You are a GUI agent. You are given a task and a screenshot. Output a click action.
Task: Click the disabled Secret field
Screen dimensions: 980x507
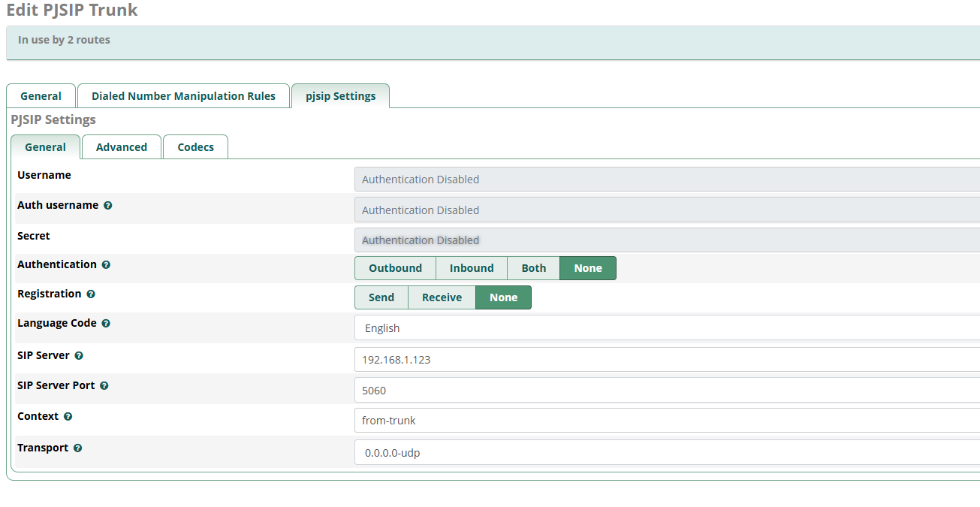coord(667,240)
